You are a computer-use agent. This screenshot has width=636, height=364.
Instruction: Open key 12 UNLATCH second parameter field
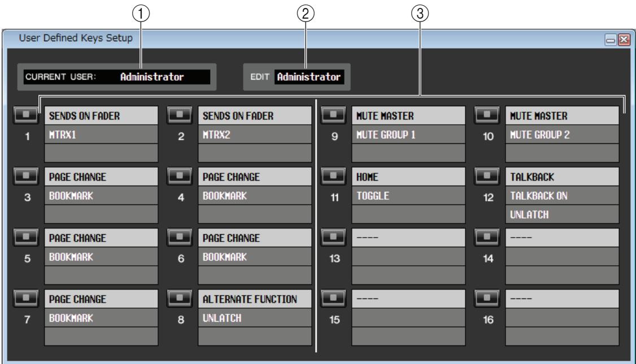[x=562, y=214]
